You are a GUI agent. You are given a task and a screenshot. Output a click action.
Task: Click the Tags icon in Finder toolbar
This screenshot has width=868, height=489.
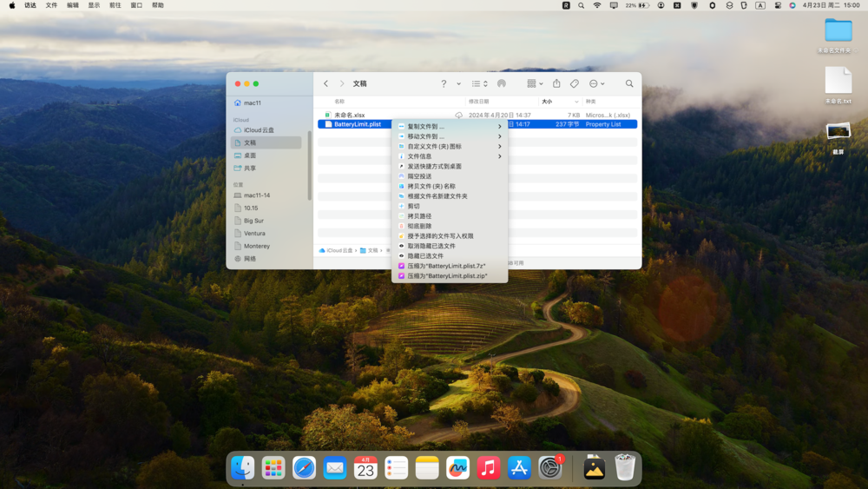(x=575, y=84)
